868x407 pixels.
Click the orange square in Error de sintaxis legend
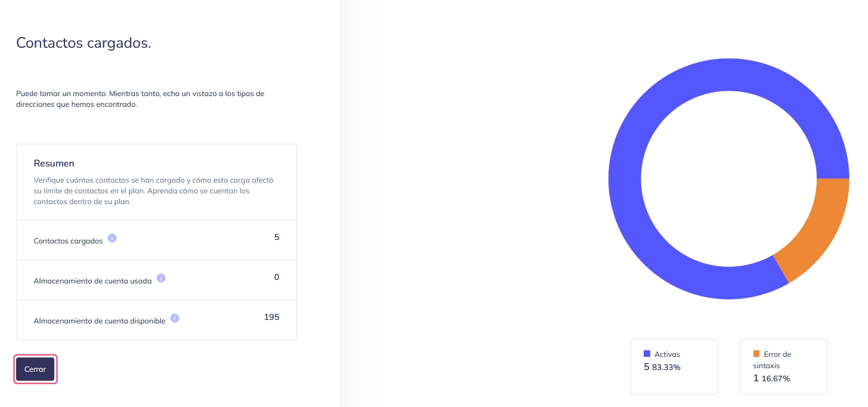[756, 353]
